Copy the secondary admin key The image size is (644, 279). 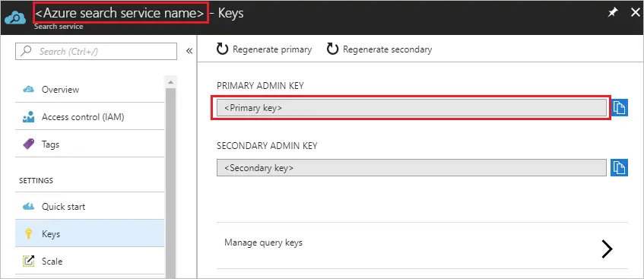620,168
